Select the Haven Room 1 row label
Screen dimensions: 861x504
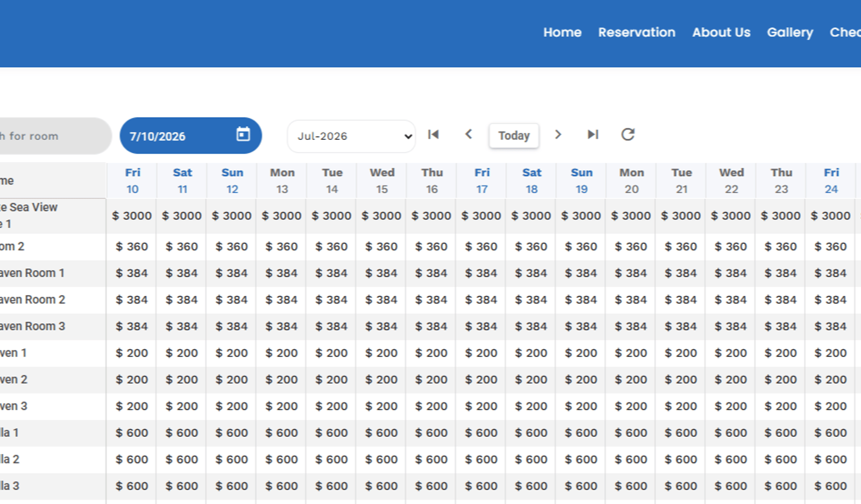click(32, 273)
